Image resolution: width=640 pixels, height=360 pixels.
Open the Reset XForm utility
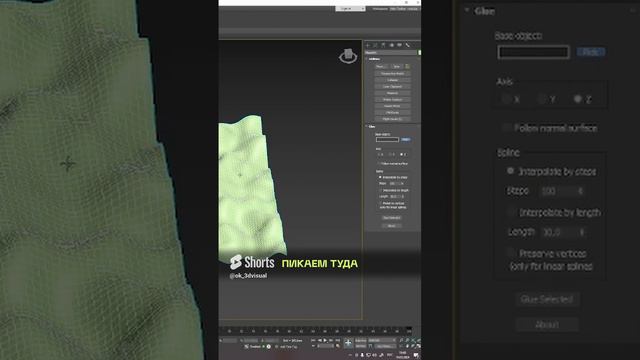tap(392, 106)
